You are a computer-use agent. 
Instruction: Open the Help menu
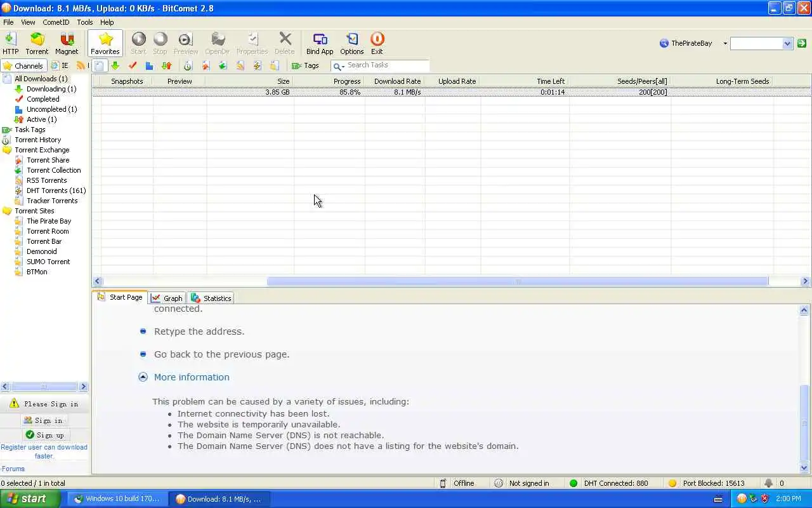click(x=107, y=22)
